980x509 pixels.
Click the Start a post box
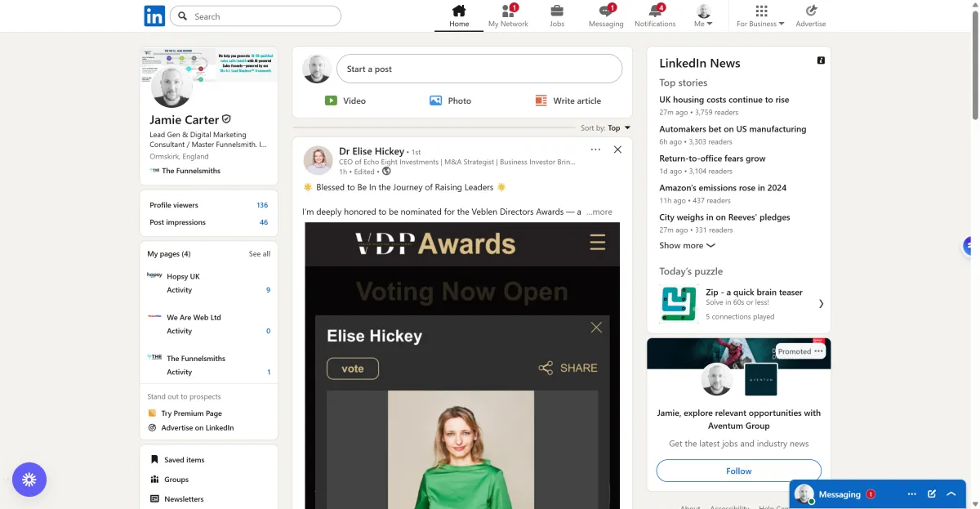(479, 69)
